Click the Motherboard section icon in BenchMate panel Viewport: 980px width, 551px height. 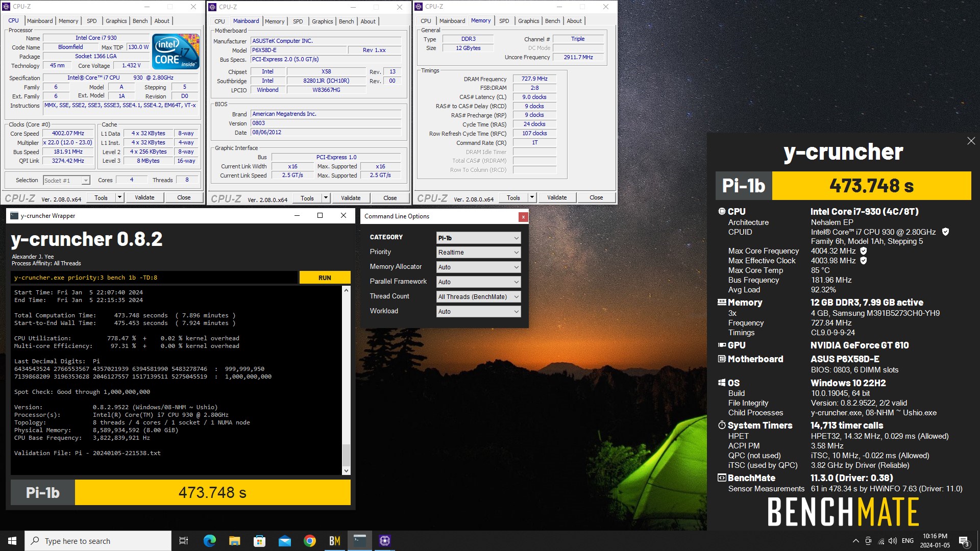coord(722,359)
